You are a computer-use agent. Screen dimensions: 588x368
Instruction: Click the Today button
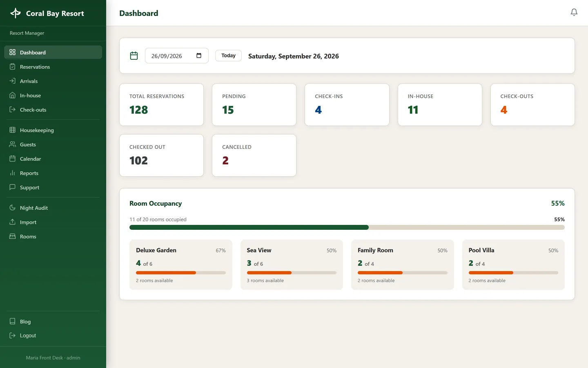tap(228, 56)
